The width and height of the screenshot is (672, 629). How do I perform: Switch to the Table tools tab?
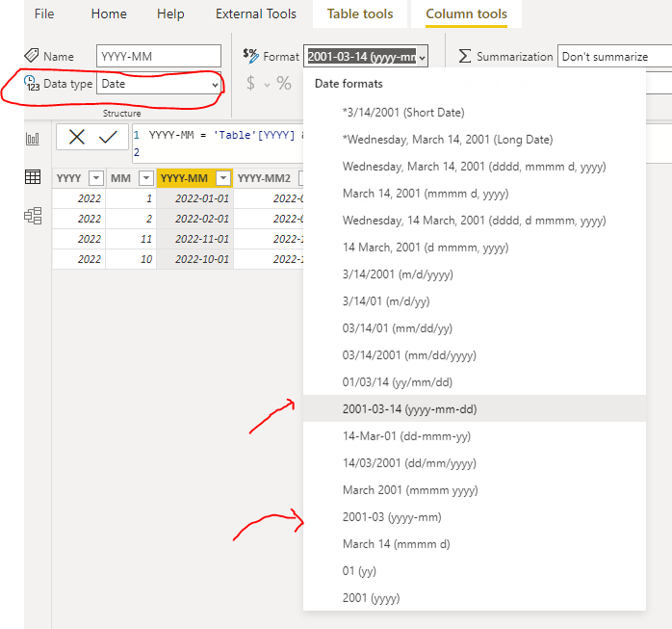click(360, 13)
